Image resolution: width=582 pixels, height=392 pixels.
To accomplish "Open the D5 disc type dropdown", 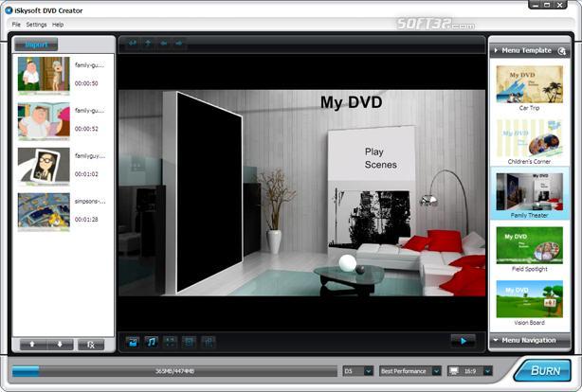I will 358,371.
